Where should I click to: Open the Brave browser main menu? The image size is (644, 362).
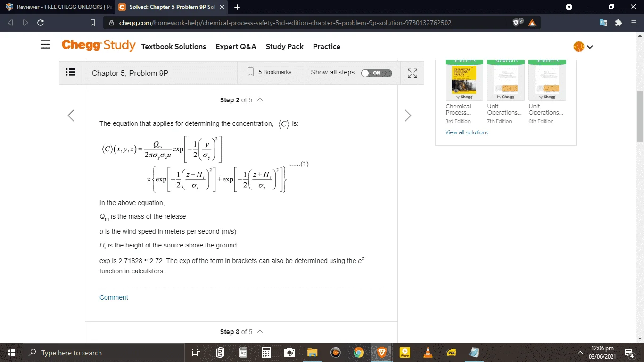[x=634, y=22]
